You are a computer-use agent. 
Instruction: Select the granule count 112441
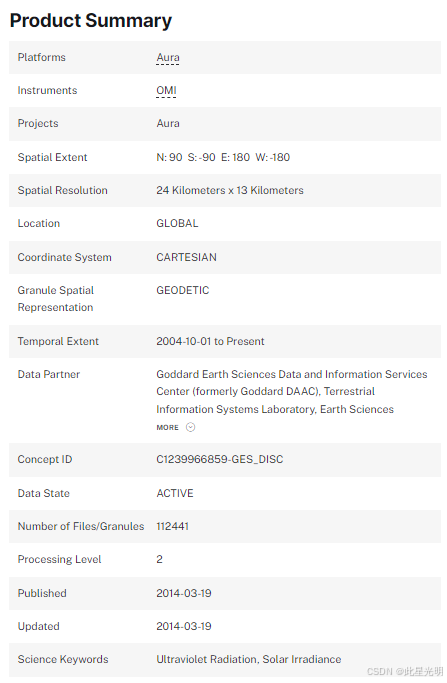[173, 527]
